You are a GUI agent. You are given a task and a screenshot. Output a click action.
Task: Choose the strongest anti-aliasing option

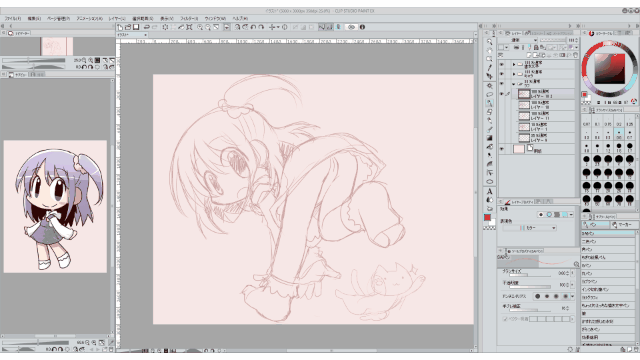(x=565, y=296)
